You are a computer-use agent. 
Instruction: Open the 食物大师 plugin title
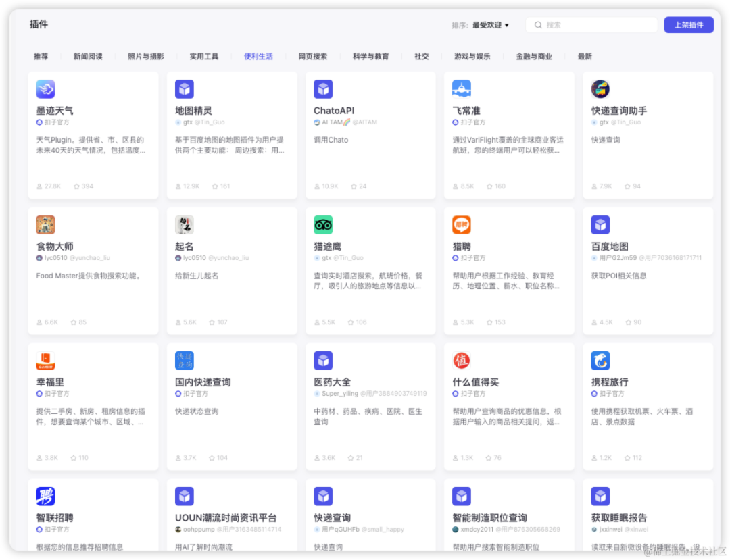(55, 247)
